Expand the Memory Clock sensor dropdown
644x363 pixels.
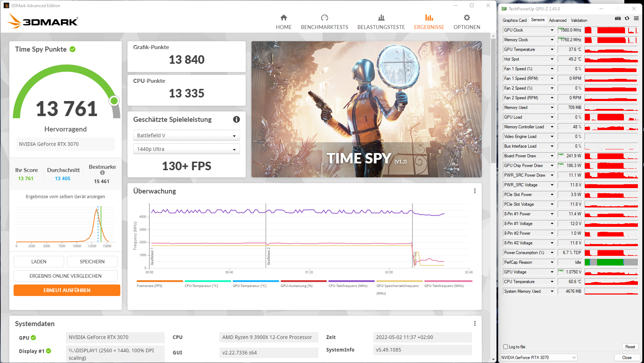point(552,40)
